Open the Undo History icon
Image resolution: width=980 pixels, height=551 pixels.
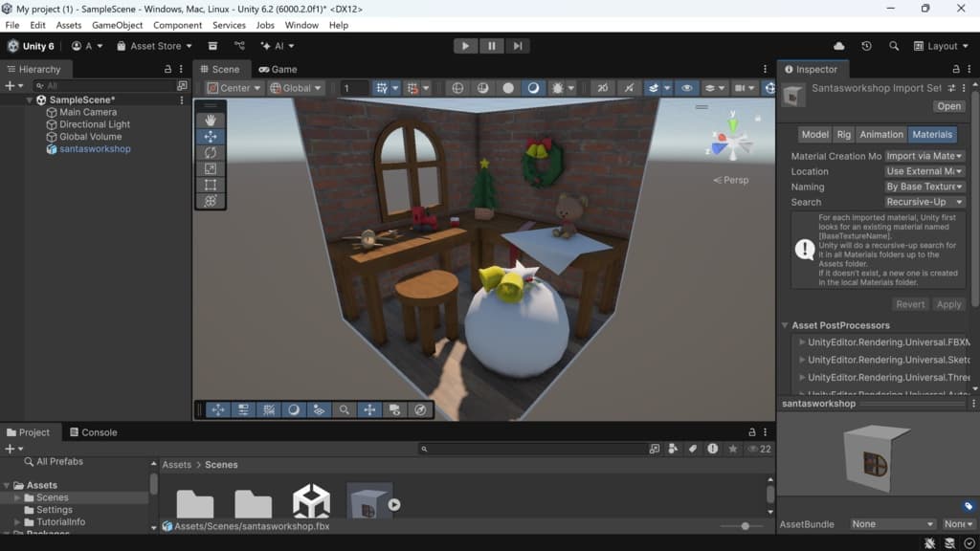[866, 46]
